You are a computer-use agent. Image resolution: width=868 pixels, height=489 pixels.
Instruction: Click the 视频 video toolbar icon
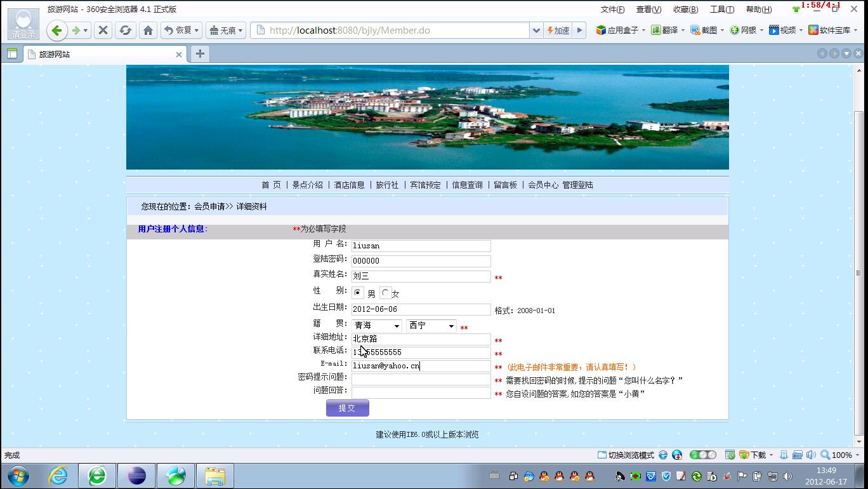[x=782, y=30]
